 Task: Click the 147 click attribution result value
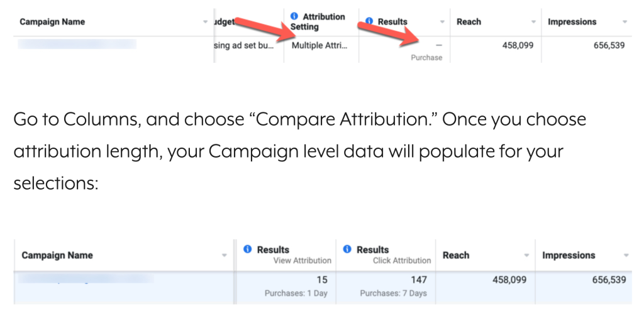coord(419,279)
